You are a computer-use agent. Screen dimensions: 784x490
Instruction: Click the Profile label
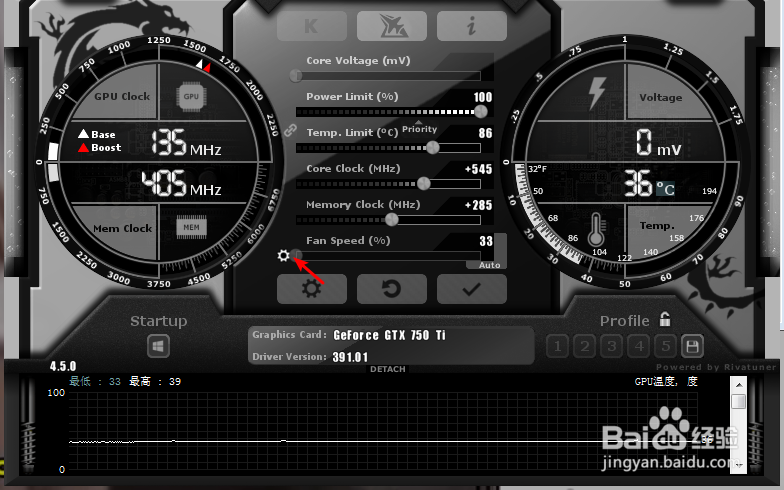coord(624,321)
